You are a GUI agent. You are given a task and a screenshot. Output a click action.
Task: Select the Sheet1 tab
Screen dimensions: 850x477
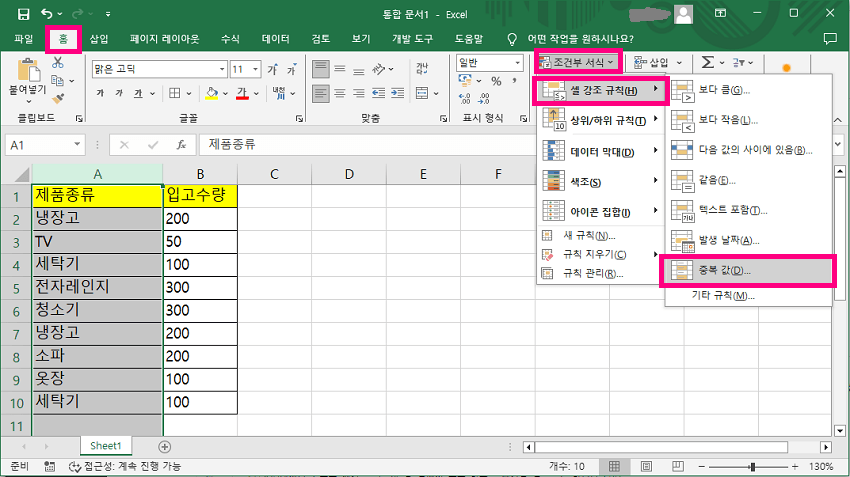[x=106, y=446]
